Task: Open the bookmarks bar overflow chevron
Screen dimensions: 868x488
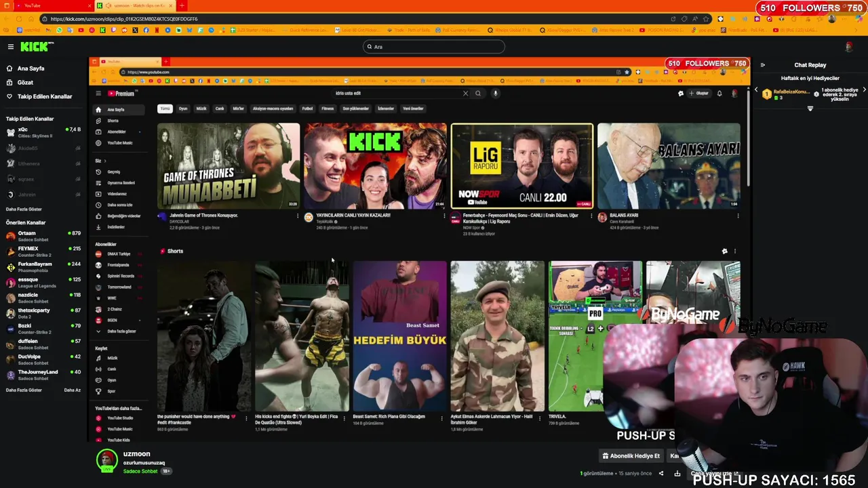Action: pyautogui.click(x=856, y=30)
